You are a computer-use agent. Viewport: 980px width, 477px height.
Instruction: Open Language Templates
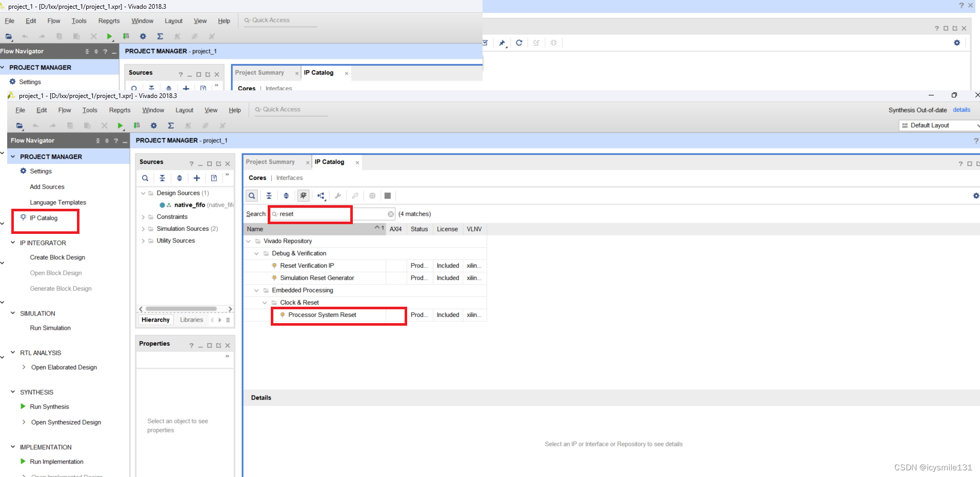point(58,203)
